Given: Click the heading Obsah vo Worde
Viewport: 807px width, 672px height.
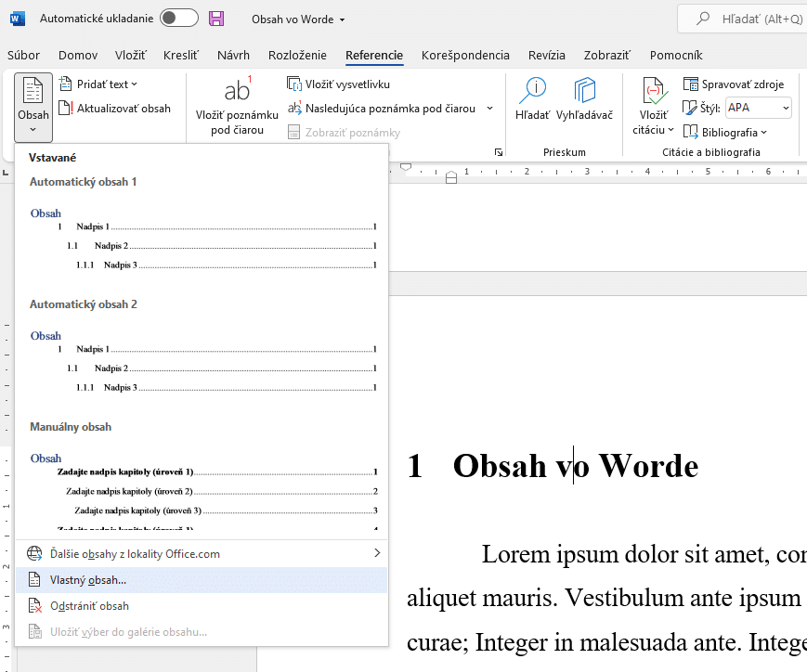Looking at the screenshot, I should click(x=575, y=466).
